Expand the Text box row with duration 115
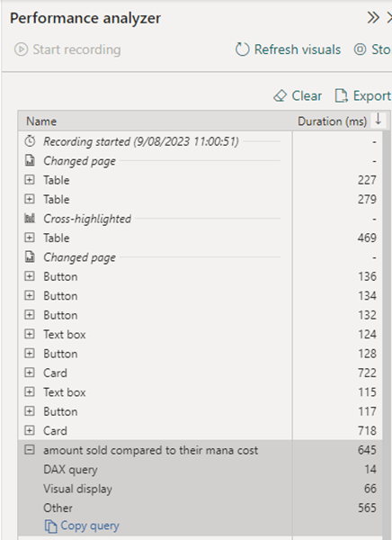The width and height of the screenshot is (392, 540). tap(30, 391)
